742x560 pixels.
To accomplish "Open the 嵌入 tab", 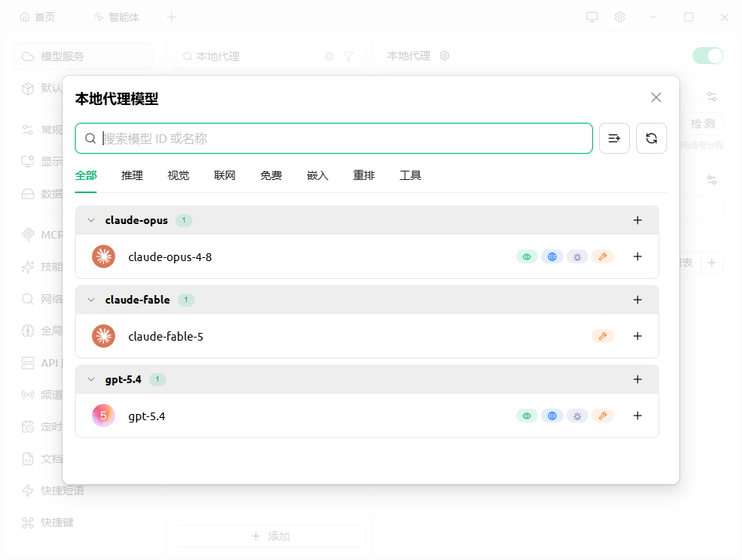I will tap(318, 175).
